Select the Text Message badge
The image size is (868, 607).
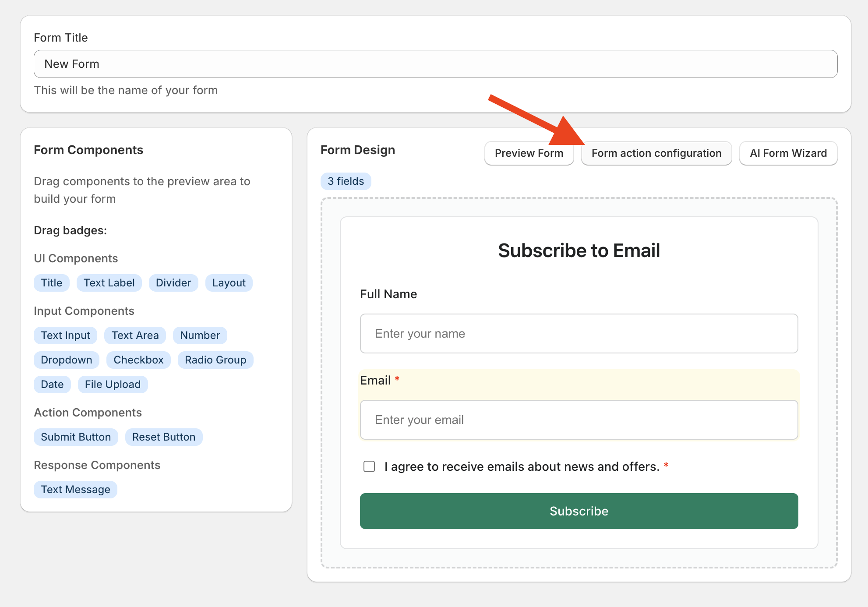coord(75,490)
